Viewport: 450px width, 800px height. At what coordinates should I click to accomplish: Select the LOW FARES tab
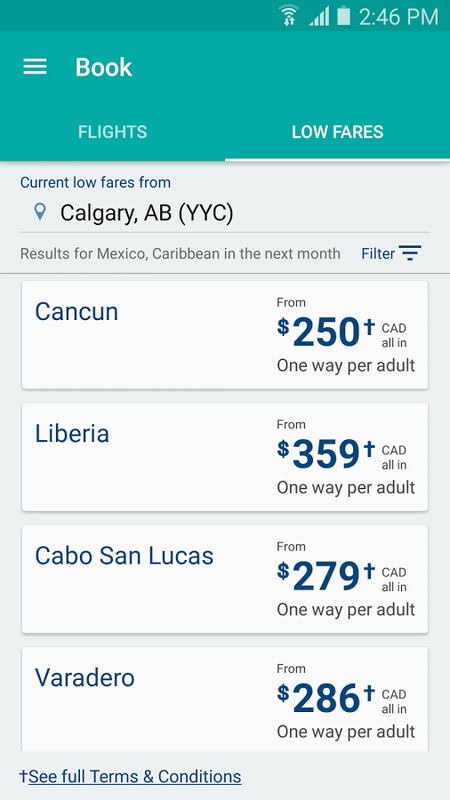[337, 132]
